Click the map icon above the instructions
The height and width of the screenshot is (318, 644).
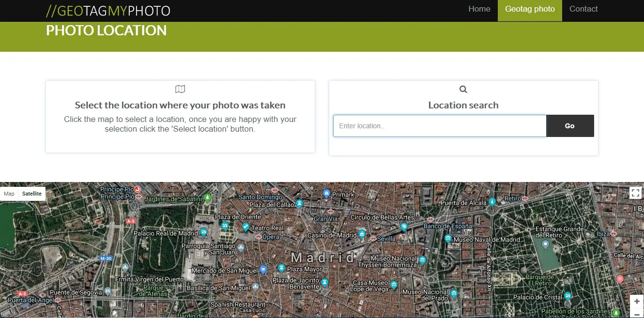(180, 89)
